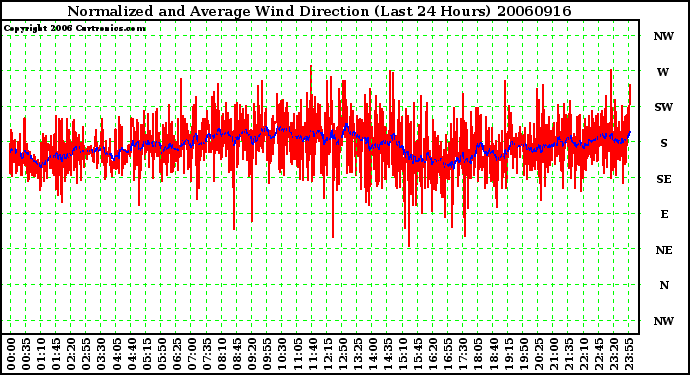Image resolution: width=690 pixels, height=375 pixels.
Task: Click the 17:30 time label
Action: [463, 354]
